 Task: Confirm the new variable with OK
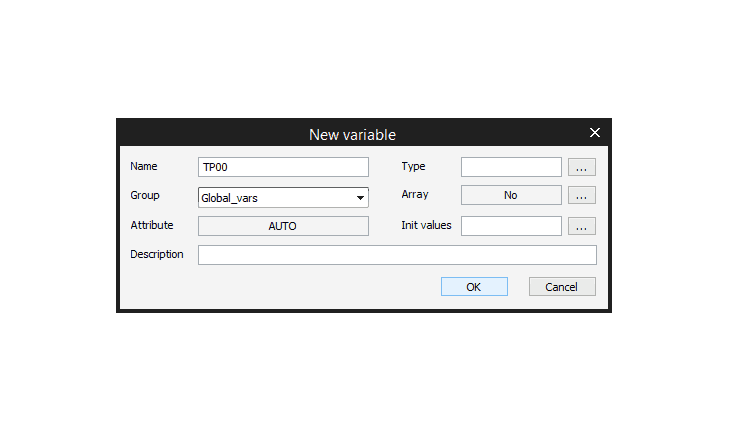[x=474, y=287]
